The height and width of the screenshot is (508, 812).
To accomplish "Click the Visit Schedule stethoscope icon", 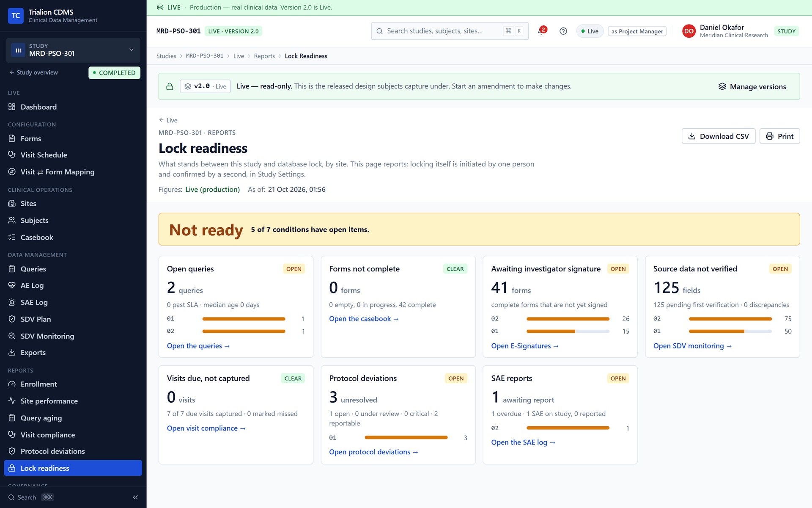I will 12,155.
